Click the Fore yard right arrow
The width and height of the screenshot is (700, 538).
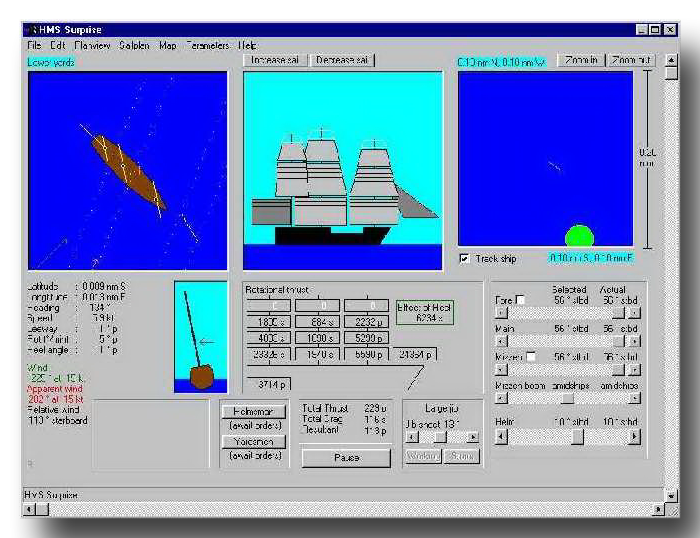tap(634, 313)
